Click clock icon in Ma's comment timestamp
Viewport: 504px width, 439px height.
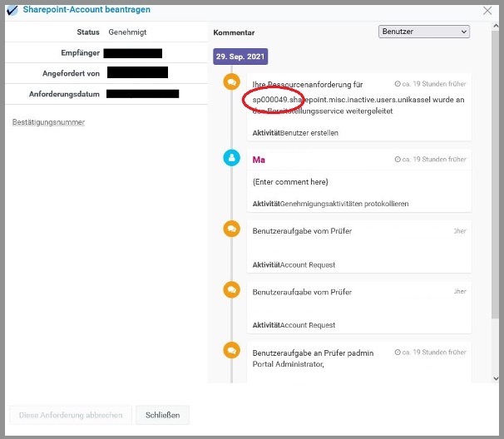tap(397, 159)
